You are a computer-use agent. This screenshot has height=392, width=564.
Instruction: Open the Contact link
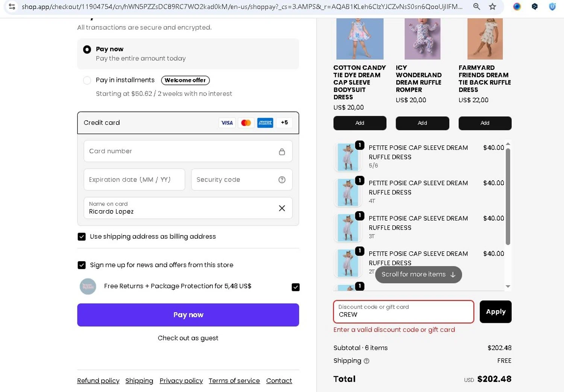click(x=279, y=381)
